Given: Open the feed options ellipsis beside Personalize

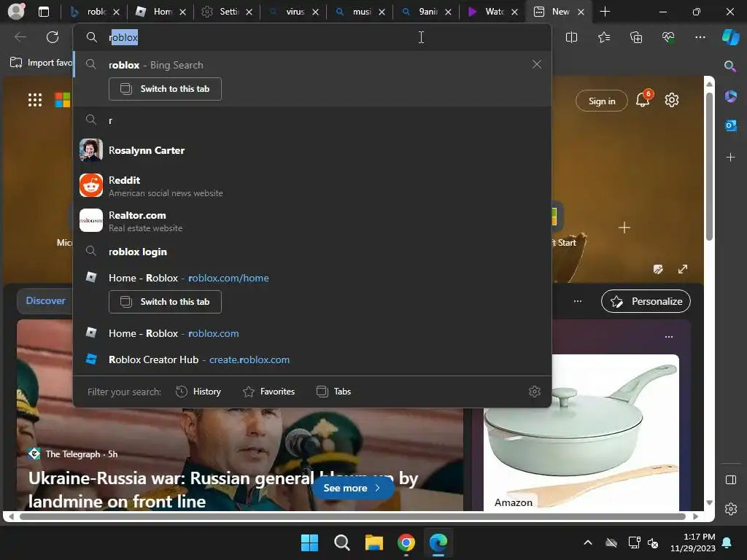Looking at the screenshot, I should pyautogui.click(x=578, y=301).
